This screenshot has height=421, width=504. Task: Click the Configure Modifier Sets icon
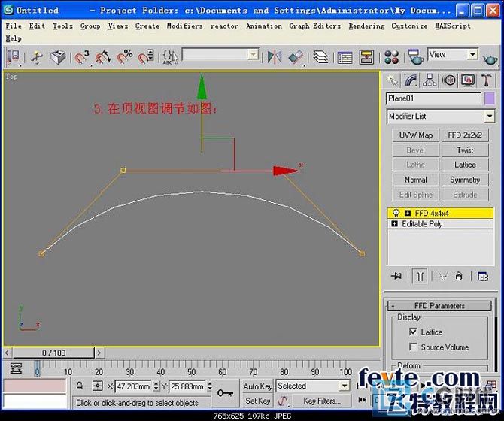coord(483,276)
